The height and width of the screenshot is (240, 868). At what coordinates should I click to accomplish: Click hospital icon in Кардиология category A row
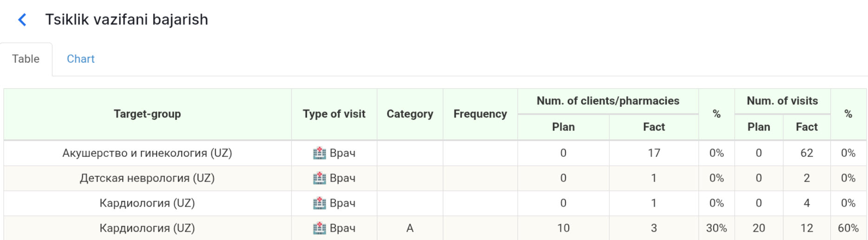point(319,228)
